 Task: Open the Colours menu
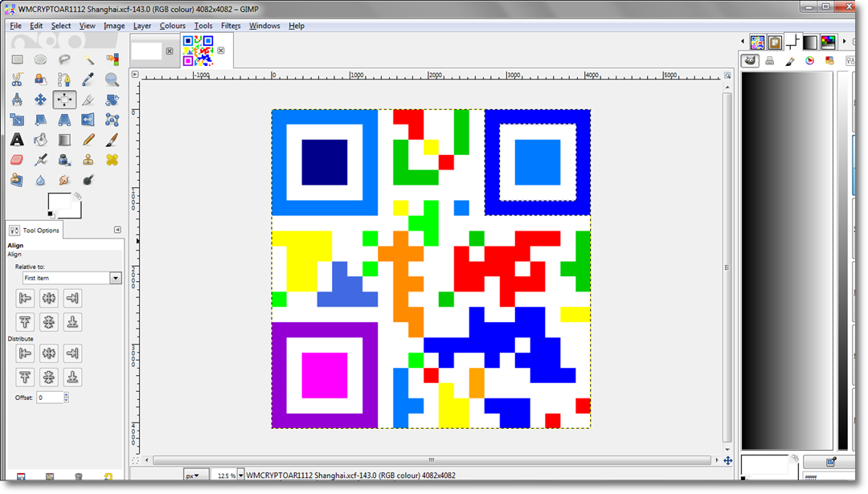coord(173,26)
